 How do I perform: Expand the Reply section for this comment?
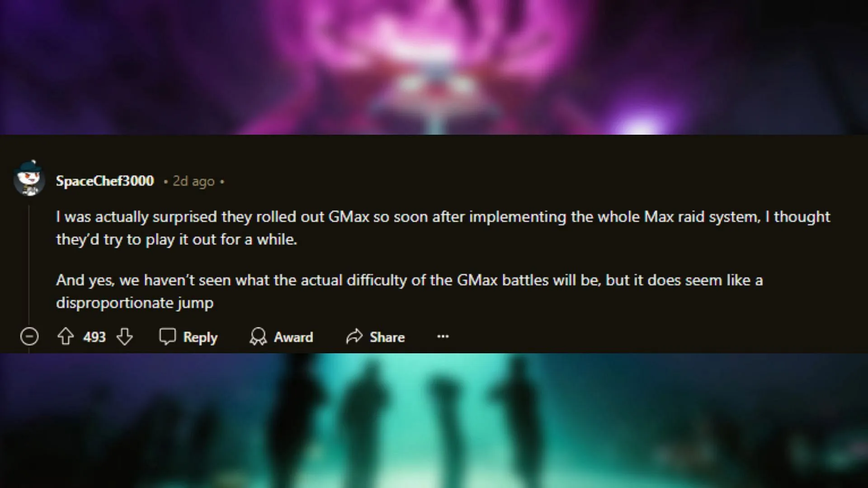click(x=189, y=337)
